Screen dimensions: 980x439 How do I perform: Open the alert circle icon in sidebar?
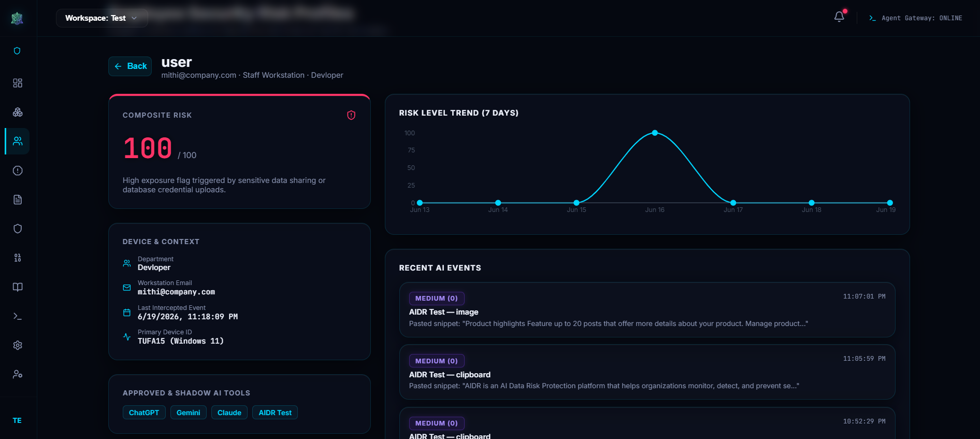(x=18, y=171)
